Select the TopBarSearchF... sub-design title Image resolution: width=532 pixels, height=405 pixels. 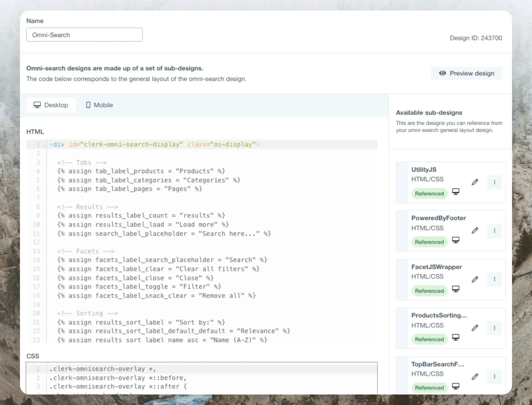pyautogui.click(x=438, y=364)
